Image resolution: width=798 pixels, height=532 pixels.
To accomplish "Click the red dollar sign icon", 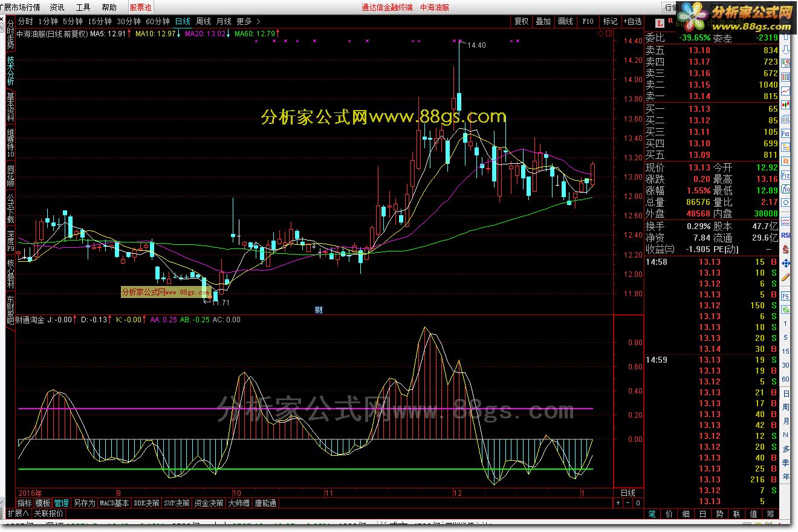I will 785,248.
